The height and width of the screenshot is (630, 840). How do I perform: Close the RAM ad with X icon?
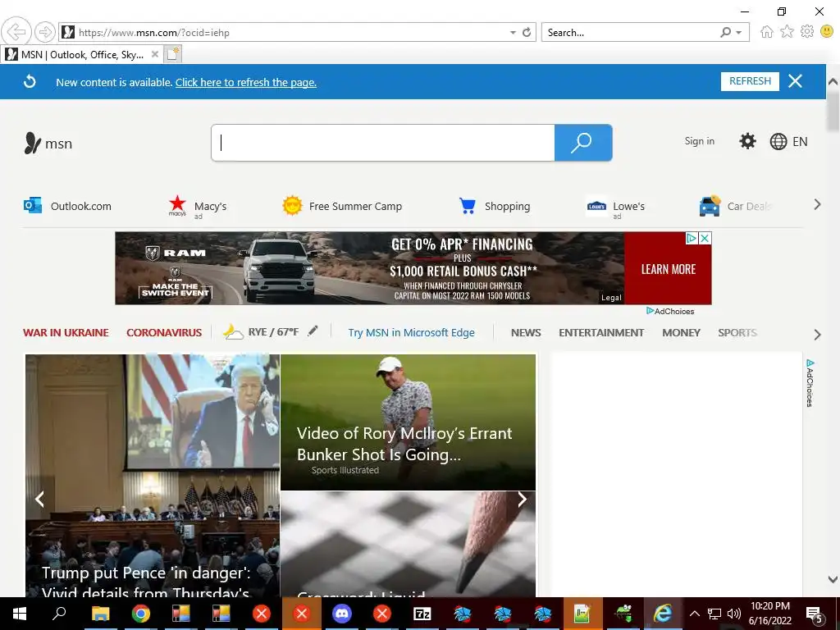[705, 239]
